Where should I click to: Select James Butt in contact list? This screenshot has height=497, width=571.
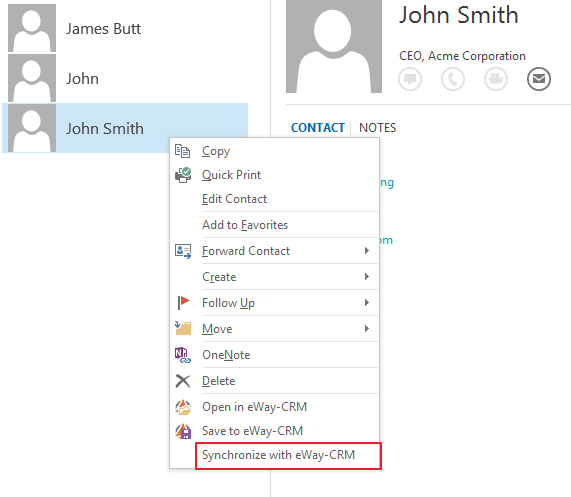125,28
